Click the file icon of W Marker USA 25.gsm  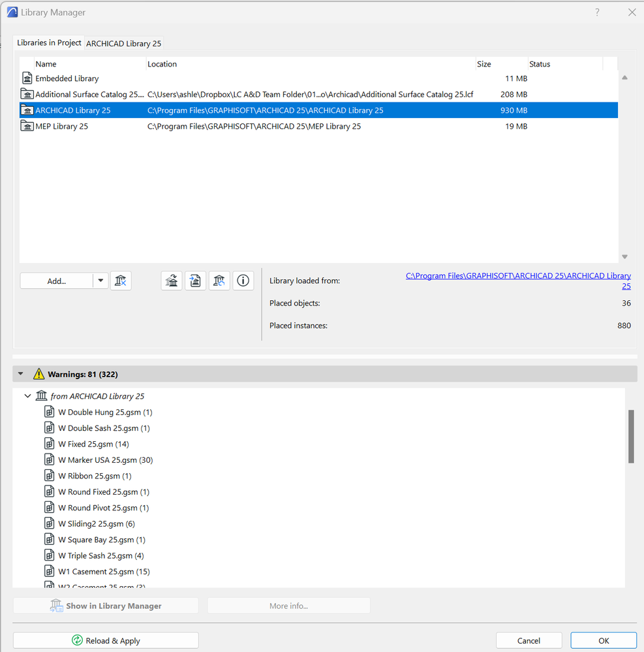[x=49, y=460]
